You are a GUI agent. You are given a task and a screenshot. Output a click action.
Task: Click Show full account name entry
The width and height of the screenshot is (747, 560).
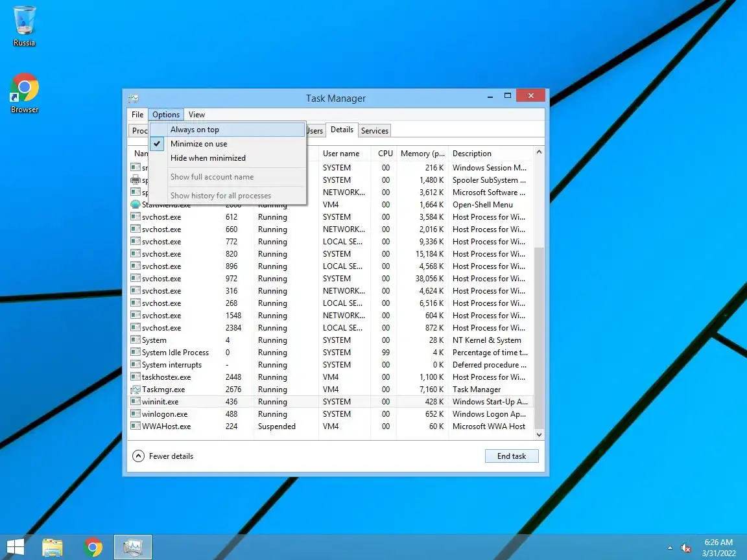[227, 177]
